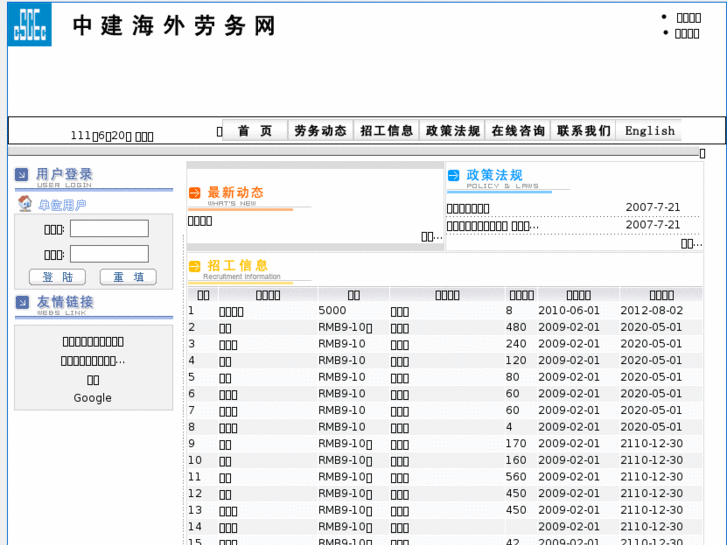Click the blue arrow icon beside 友情链接
Image resolution: width=727 pixels, height=545 pixels.
22,302
